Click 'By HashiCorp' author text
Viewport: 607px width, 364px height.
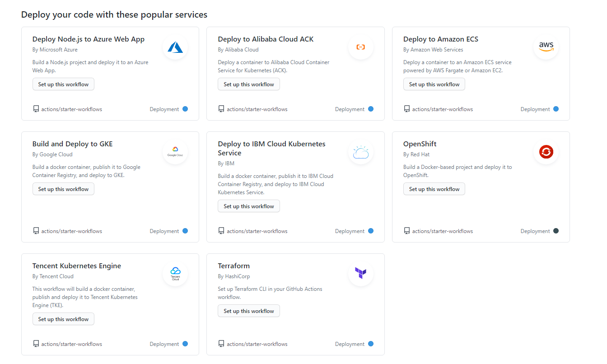pyautogui.click(x=234, y=276)
